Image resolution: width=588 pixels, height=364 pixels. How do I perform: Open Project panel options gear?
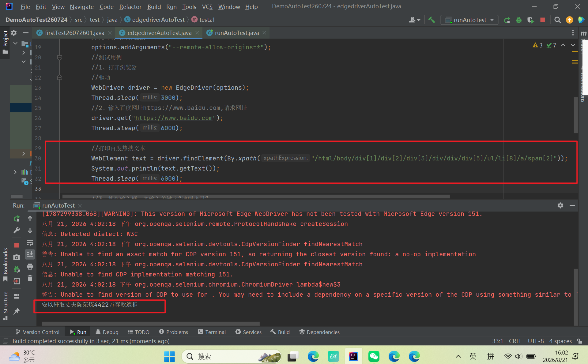coord(14,33)
